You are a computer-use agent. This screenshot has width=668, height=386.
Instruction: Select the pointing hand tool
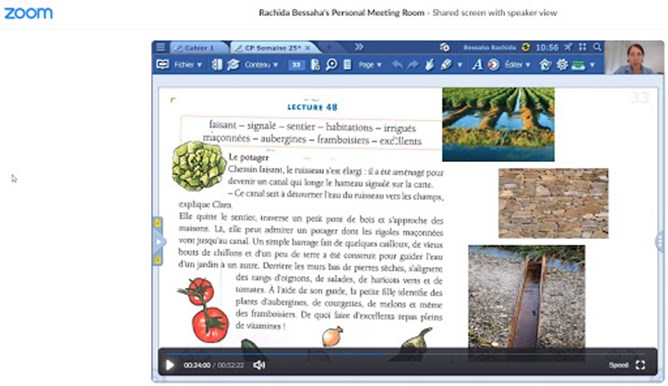point(429,65)
